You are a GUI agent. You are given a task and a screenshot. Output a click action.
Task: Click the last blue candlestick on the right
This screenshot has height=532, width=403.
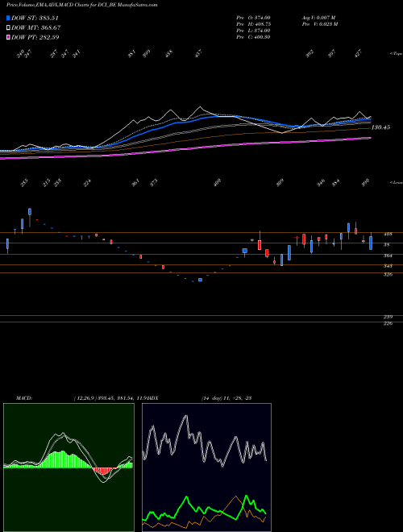(x=371, y=243)
